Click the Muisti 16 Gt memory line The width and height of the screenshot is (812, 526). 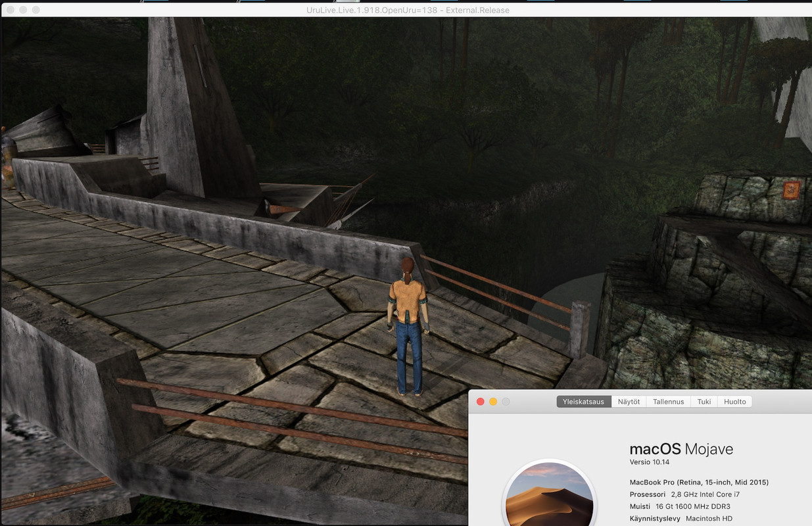[x=680, y=506]
